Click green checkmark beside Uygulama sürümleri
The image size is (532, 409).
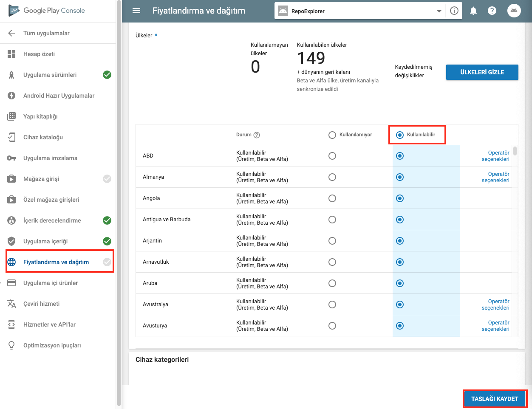click(x=107, y=75)
